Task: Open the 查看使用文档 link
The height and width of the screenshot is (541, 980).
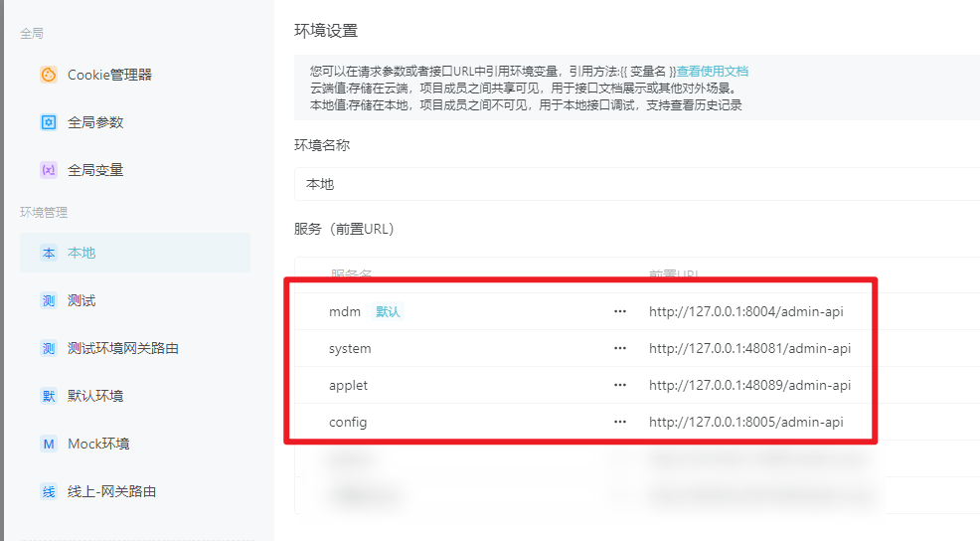Action: click(713, 72)
